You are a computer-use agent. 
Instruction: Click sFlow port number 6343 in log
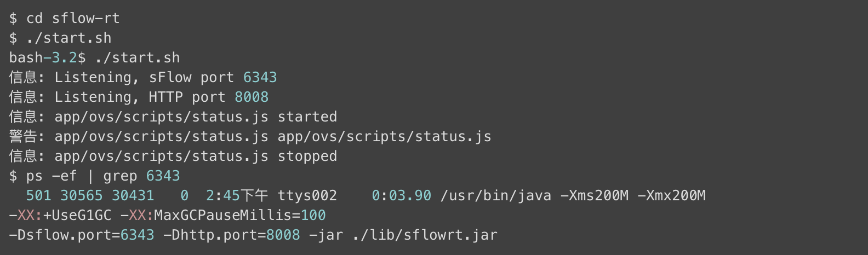coord(260,77)
